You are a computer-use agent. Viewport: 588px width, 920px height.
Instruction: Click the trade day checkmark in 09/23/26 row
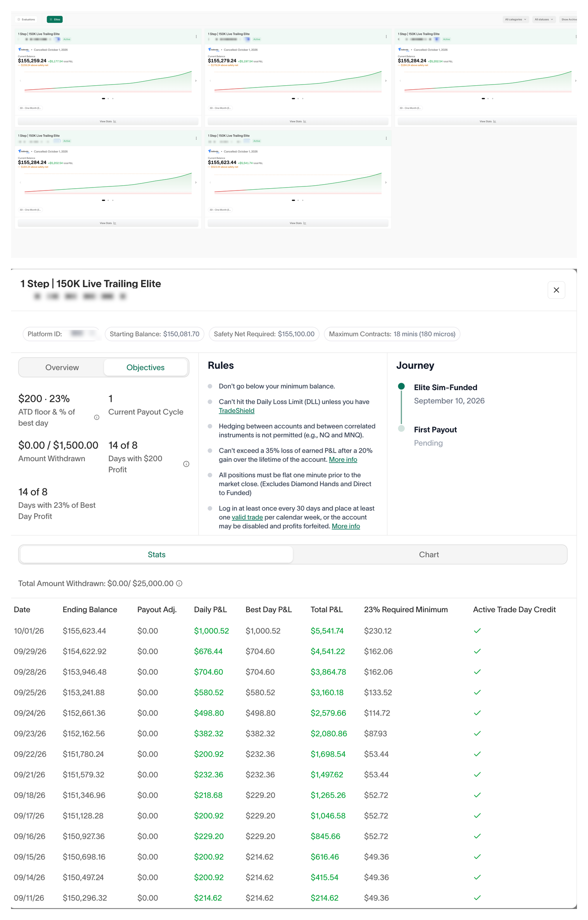(x=477, y=734)
